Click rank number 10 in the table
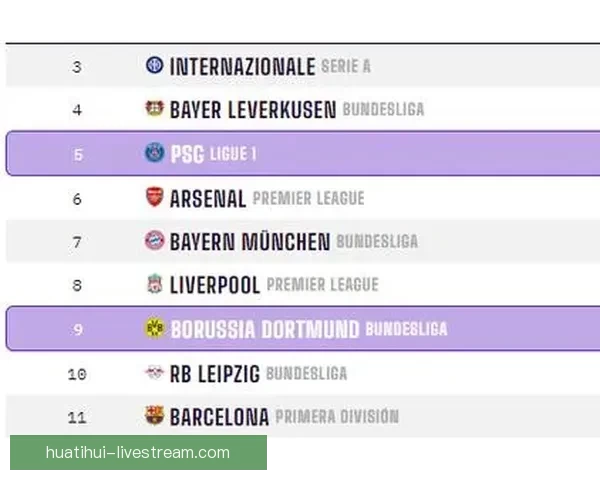This screenshot has width=600, height=480. coord(77,374)
